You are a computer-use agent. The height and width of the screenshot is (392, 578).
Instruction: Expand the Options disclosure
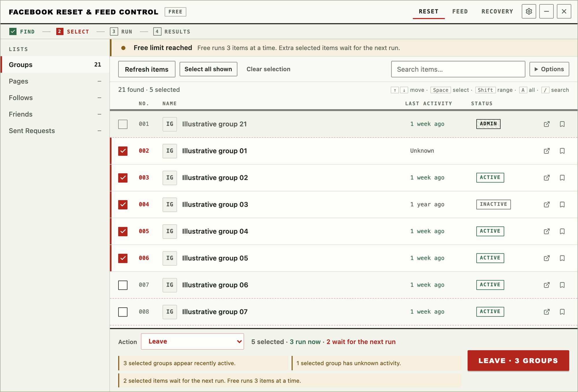pyautogui.click(x=549, y=69)
